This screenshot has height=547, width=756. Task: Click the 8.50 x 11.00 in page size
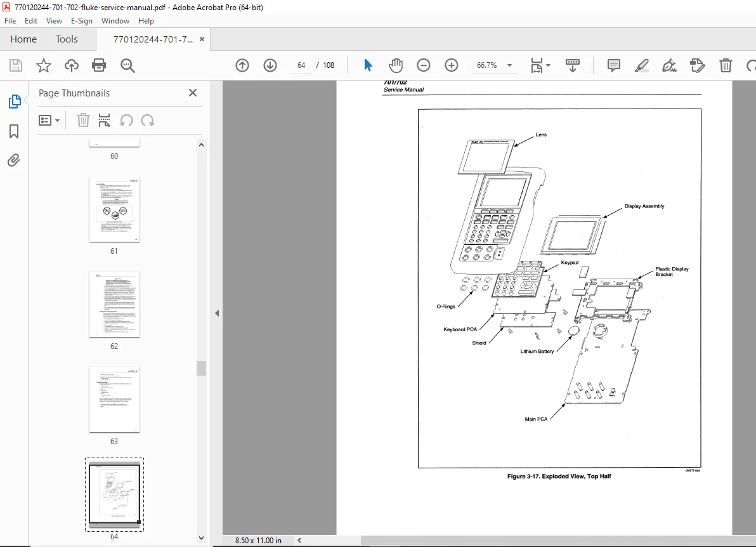[258, 540]
